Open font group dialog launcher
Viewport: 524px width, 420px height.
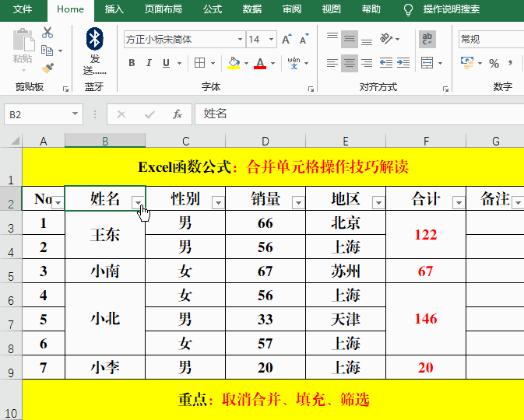click(311, 89)
